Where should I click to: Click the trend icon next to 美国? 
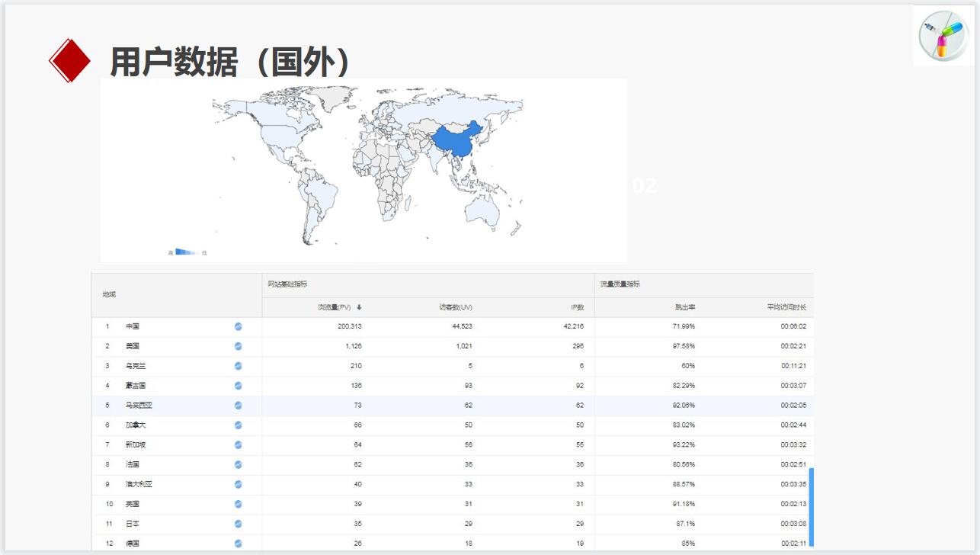click(238, 346)
